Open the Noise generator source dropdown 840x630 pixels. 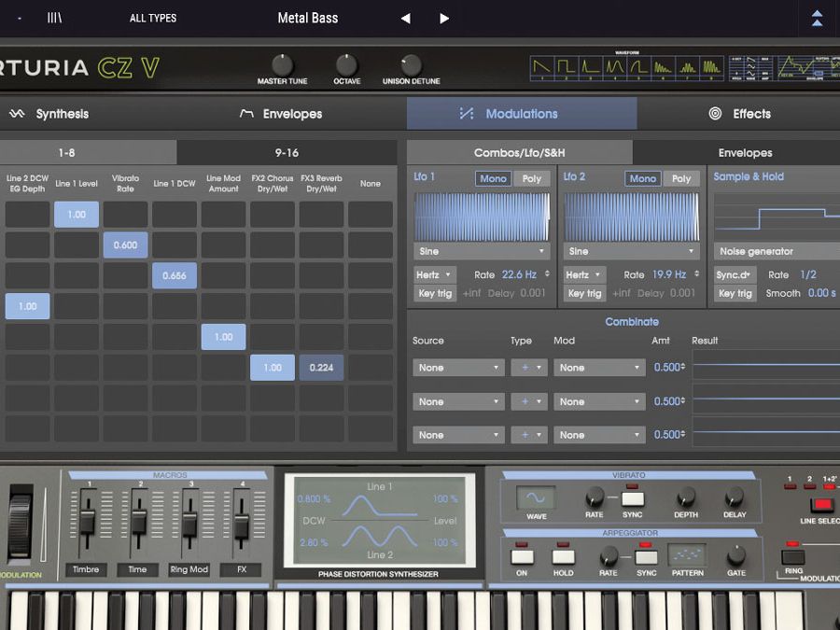pos(777,251)
